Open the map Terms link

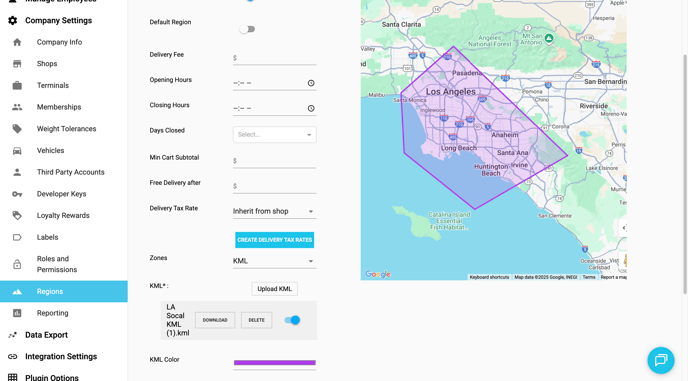click(589, 277)
